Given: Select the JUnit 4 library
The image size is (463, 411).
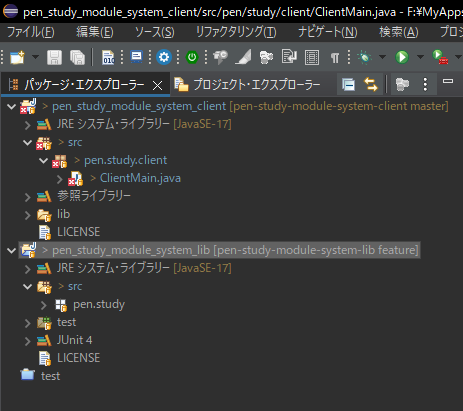Looking at the screenshot, I should coord(74,340).
